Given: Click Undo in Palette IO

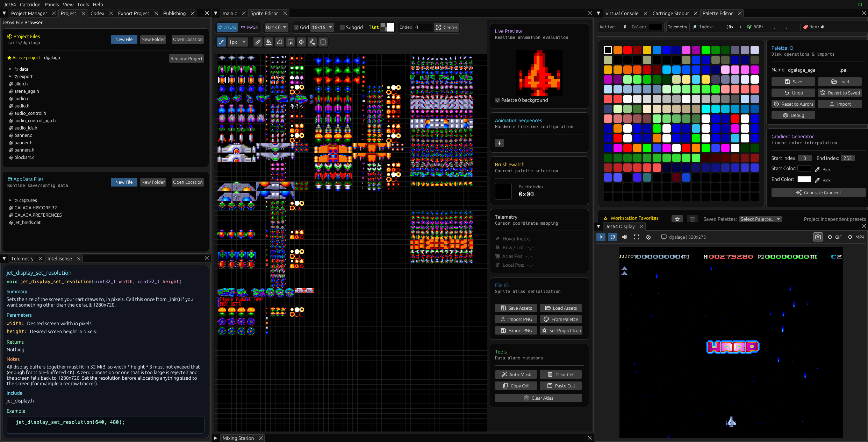Looking at the screenshot, I should 794,93.
